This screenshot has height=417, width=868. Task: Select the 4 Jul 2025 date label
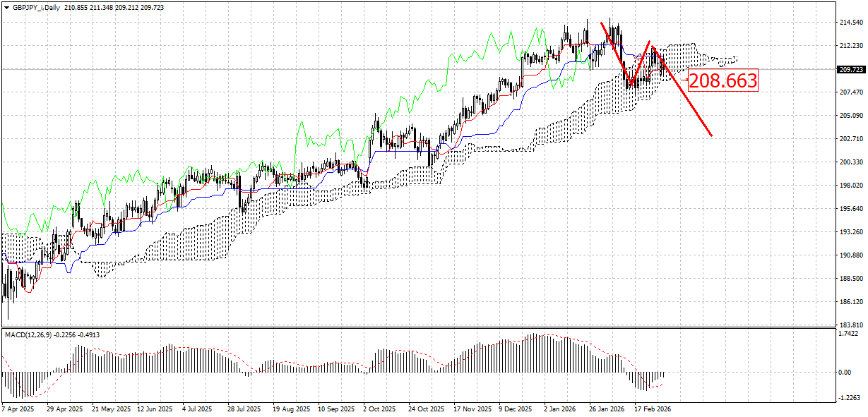coord(197,409)
